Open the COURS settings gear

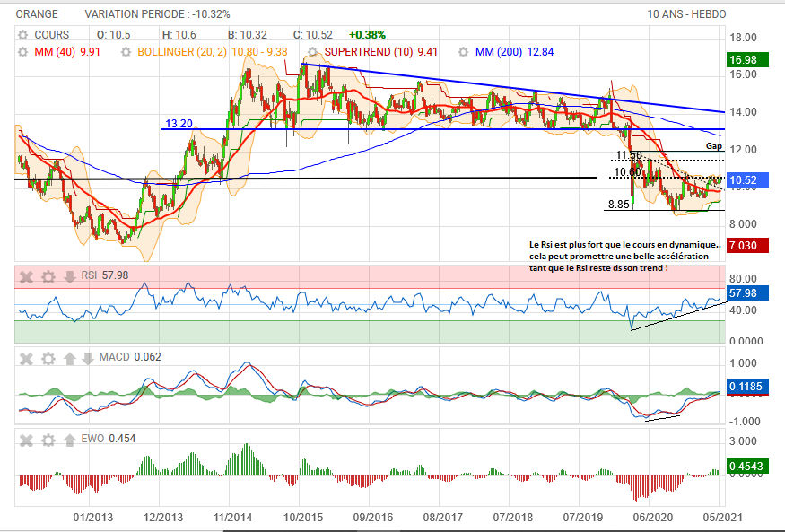click(x=23, y=35)
